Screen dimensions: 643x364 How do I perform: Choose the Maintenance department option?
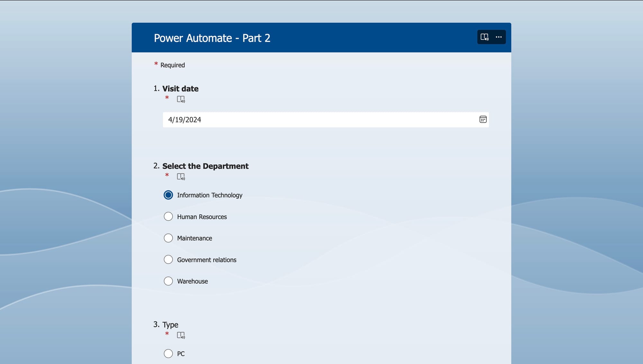[168, 238]
